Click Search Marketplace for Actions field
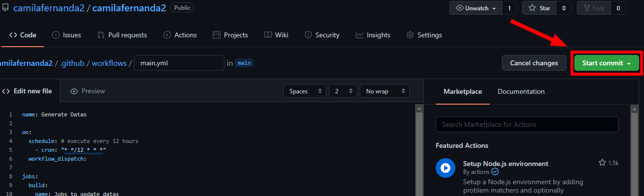Image resolution: width=644 pixels, height=196 pixels. [527, 124]
